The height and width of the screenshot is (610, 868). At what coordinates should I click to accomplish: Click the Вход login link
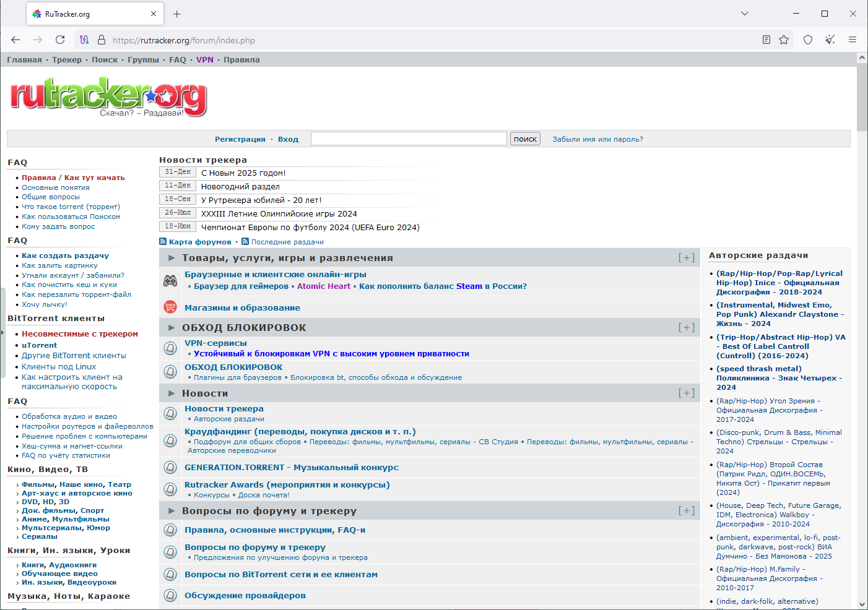pyautogui.click(x=288, y=139)
